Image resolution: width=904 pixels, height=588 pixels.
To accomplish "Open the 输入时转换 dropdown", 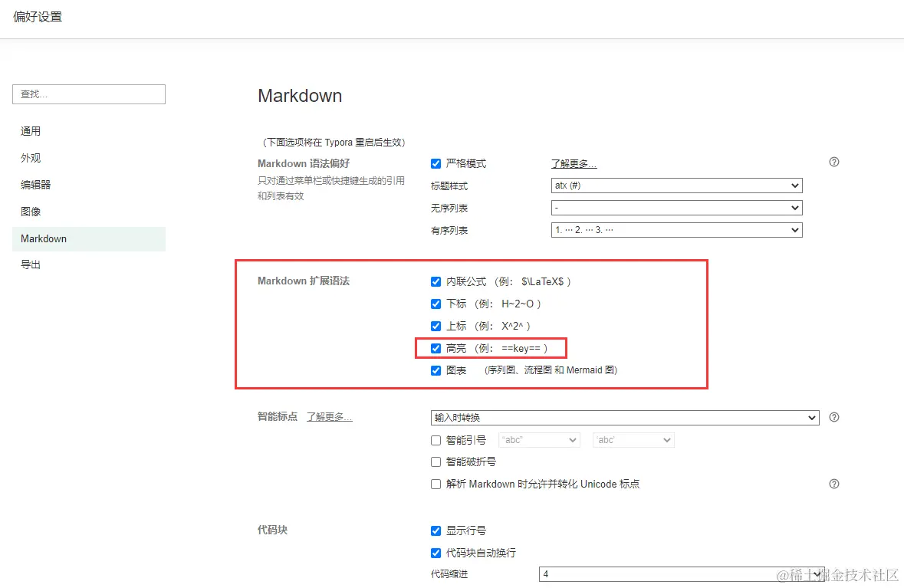I will click(x=625, y=418).
